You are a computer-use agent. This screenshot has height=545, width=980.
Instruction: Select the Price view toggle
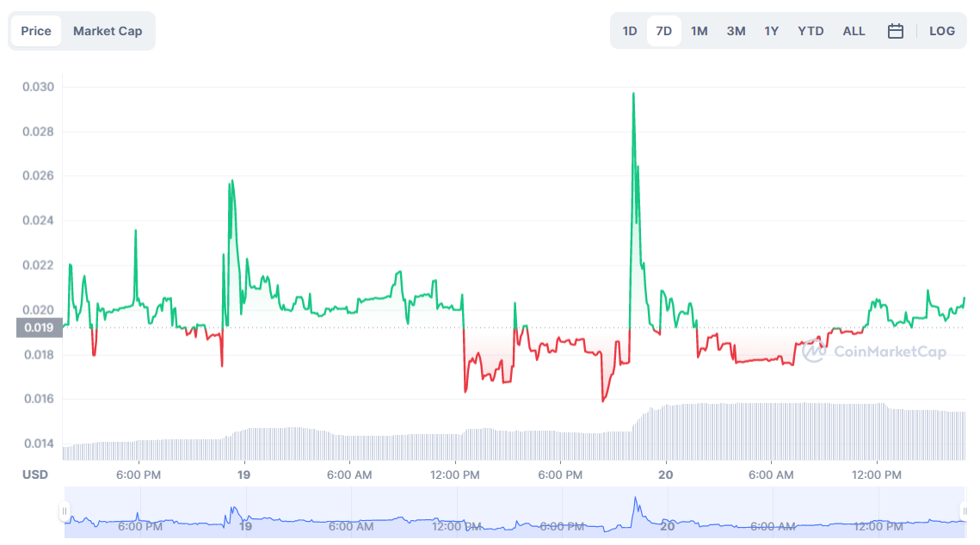pyautogui.click(x=35, y=30)
